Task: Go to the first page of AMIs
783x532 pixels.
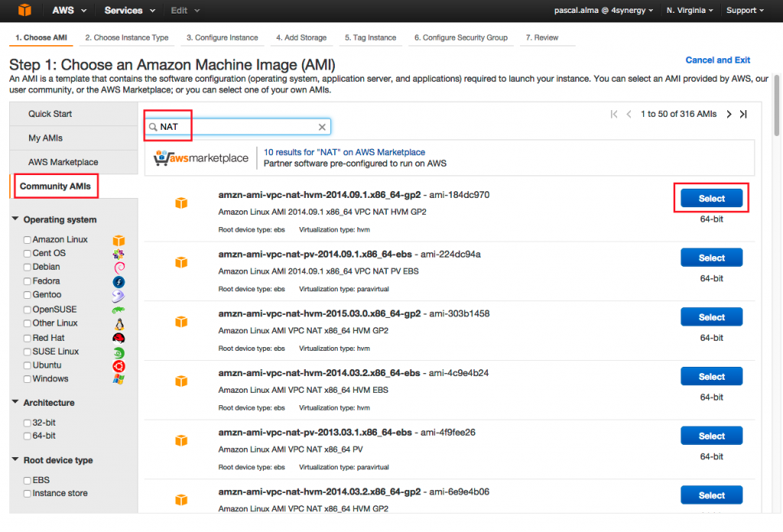Action: 614,115
